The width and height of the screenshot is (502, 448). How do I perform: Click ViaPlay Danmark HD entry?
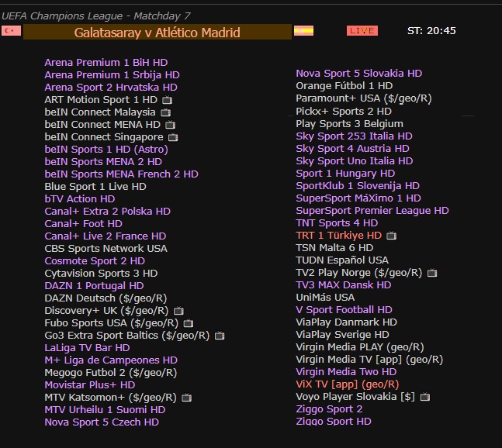pyautogui.click(x=347, y=322)
